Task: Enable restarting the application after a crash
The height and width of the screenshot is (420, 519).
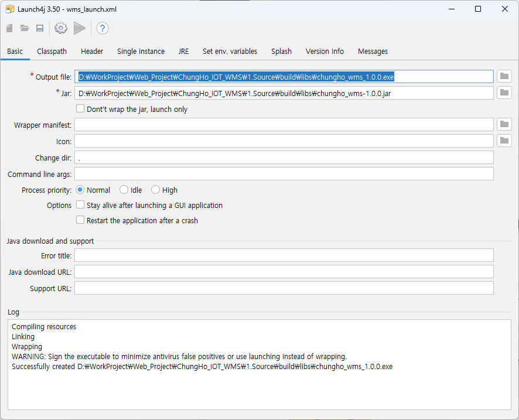Action: [80, 220]
